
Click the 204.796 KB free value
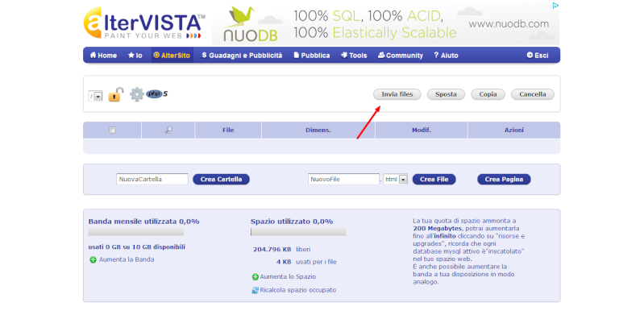(272, 249)
